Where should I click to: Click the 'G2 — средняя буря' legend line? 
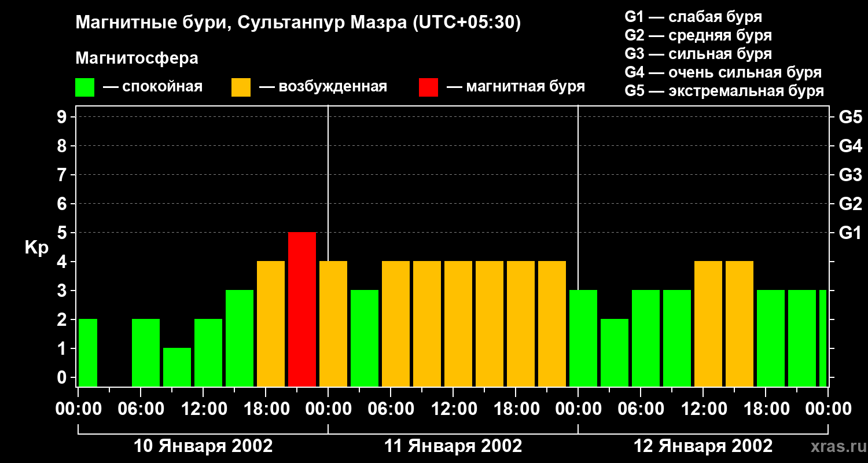click(x=698, y=35)
